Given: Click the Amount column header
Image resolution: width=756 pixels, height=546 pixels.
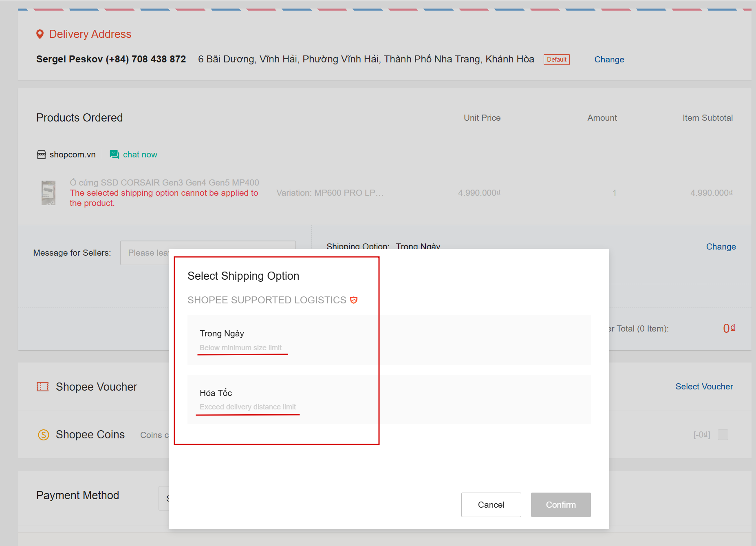Looking at the screenshot, I should pyautogui.click(x=602, y=118).
